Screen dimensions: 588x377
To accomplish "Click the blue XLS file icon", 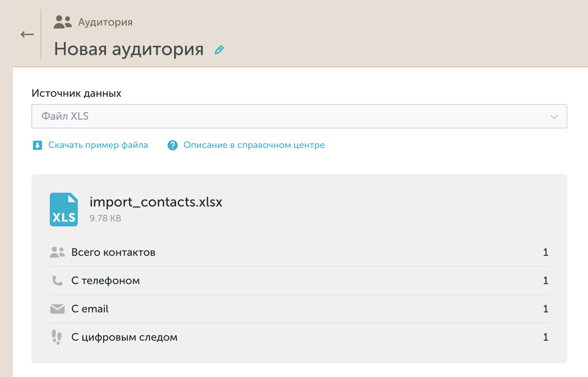I will (64, 209).
